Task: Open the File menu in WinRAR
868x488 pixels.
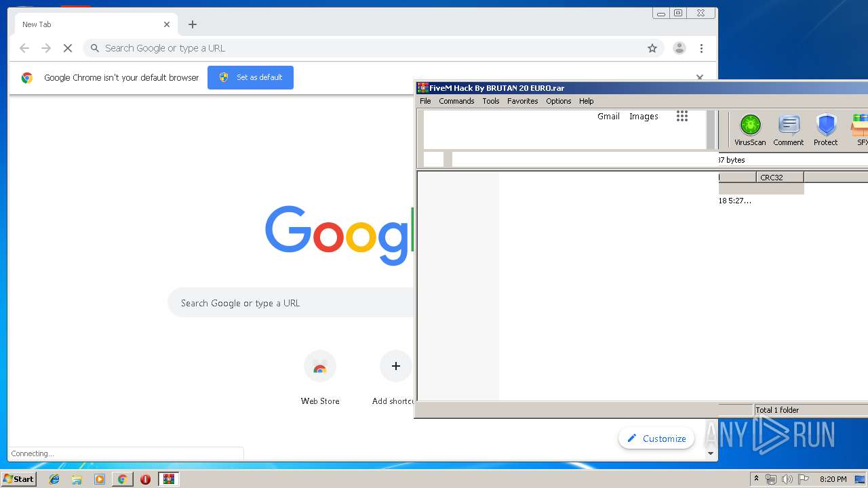Action: pos(425,101)
